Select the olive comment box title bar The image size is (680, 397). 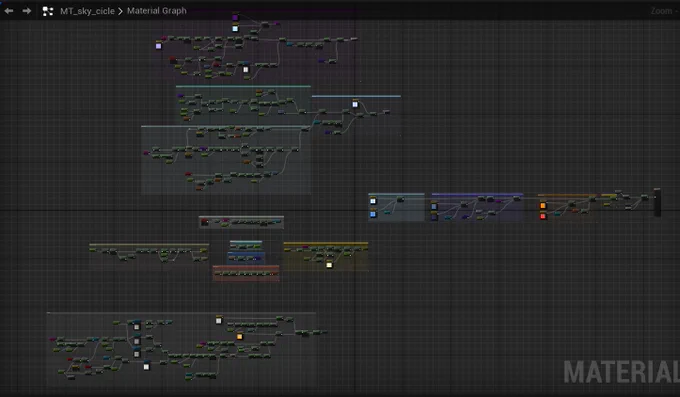(149, 245)
